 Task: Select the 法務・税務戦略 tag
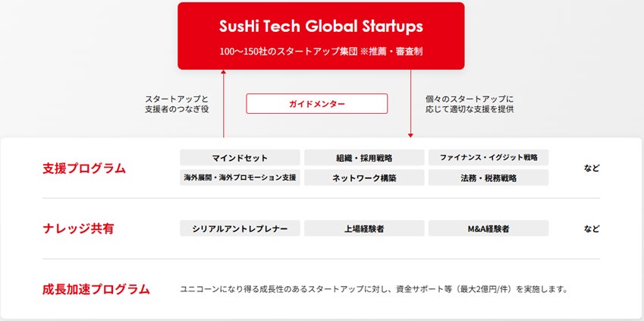click(x=488, y=178)
